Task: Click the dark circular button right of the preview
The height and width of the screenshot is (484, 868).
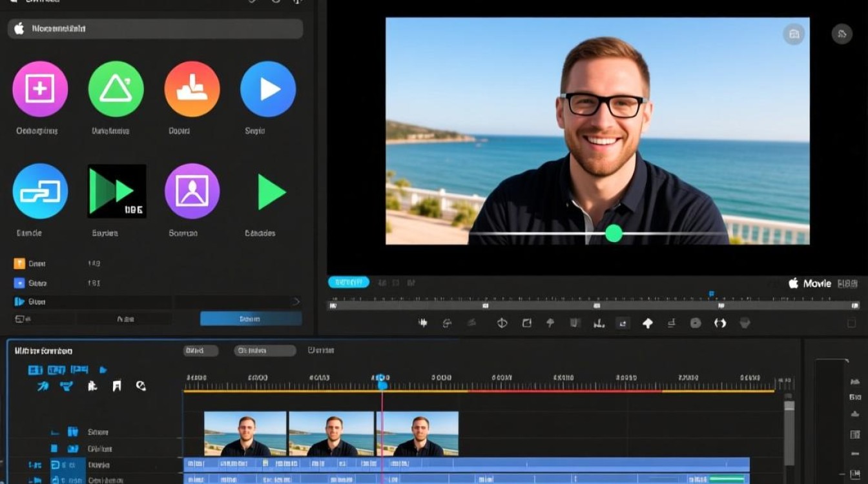Action: click(842, 34)
